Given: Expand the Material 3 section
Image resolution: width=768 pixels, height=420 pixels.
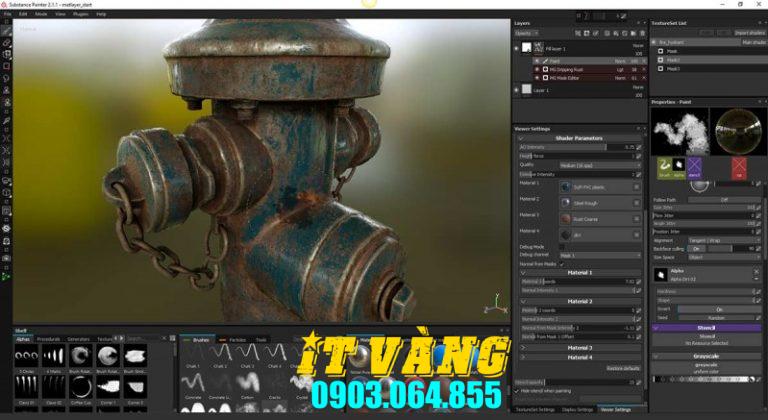Looking at the screenshot, I should 523,348.
